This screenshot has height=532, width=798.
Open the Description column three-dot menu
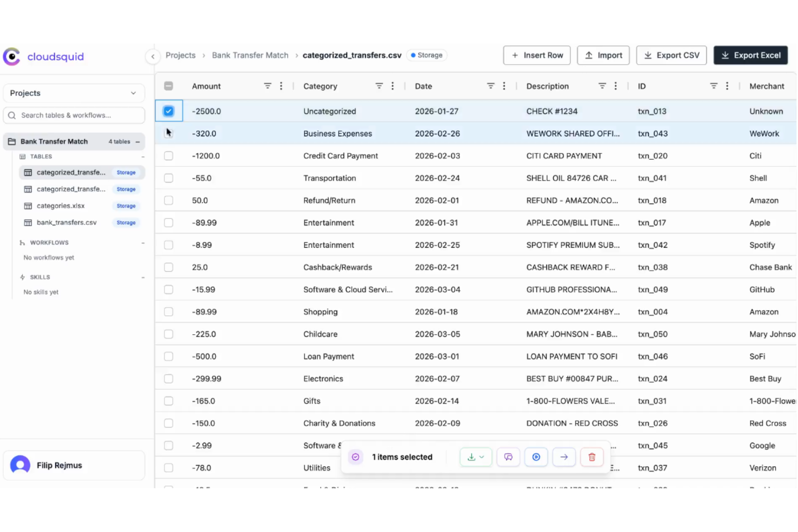616,86
